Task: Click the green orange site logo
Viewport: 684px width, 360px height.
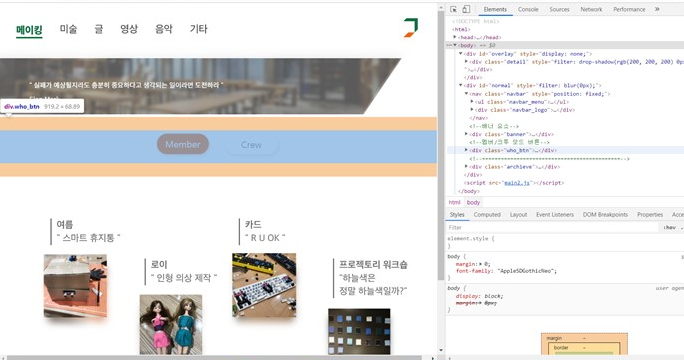Action: click(x=410, y=27)
